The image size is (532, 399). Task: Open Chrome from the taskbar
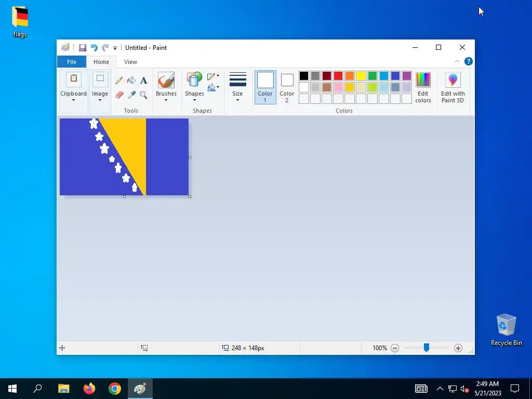coord(115,389)
